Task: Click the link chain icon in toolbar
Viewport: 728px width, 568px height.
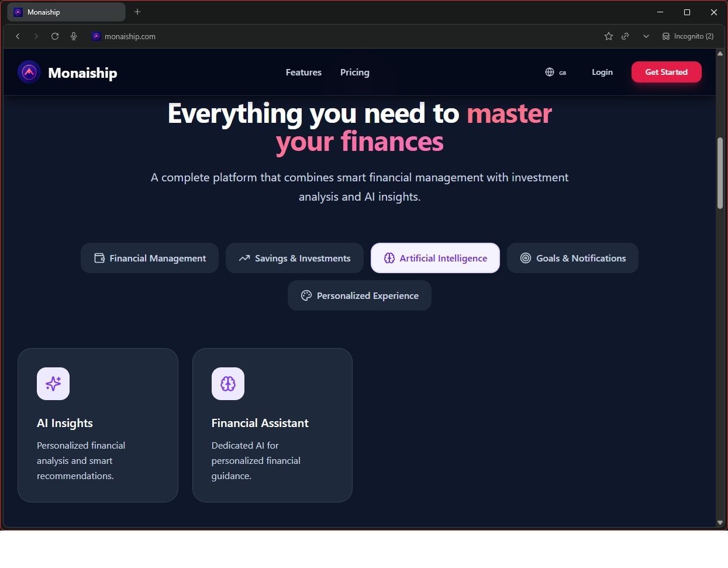Action: tap(625, 36)
